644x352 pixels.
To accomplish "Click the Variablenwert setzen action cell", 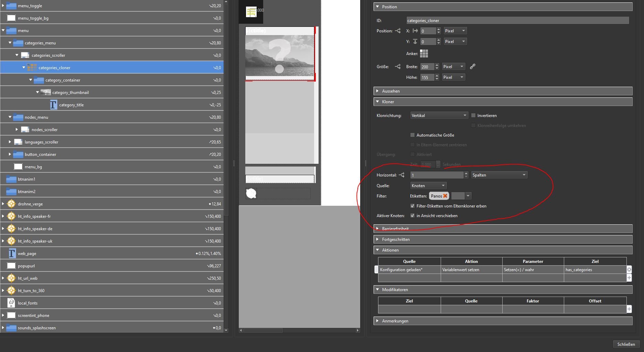I will click(471, 269).
